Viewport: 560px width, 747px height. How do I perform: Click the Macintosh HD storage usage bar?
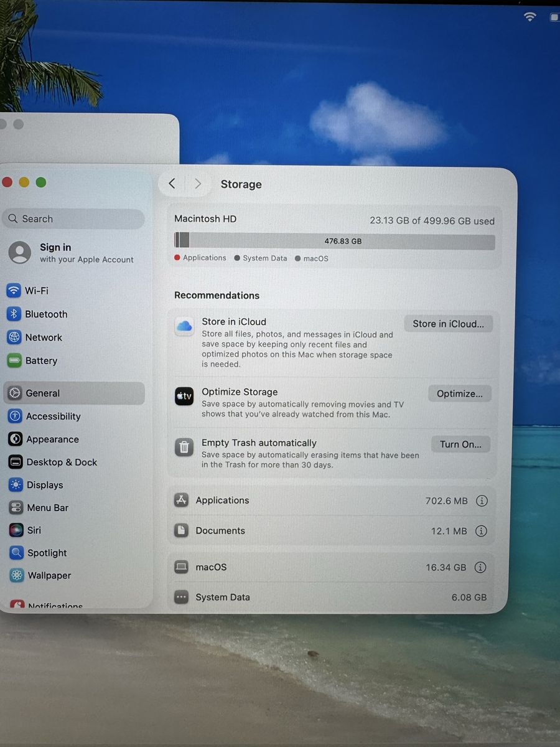tap(335, 241)
